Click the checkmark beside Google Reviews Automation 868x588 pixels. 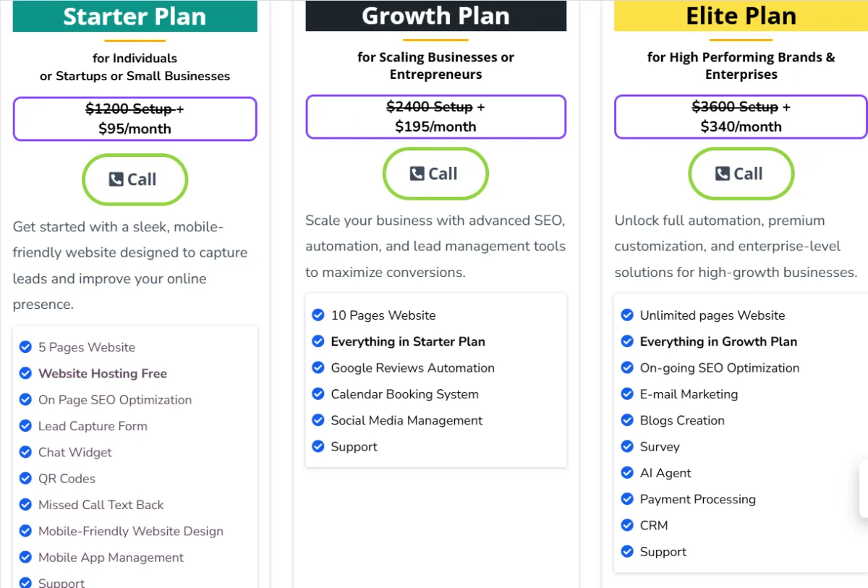tap(318, 367)
